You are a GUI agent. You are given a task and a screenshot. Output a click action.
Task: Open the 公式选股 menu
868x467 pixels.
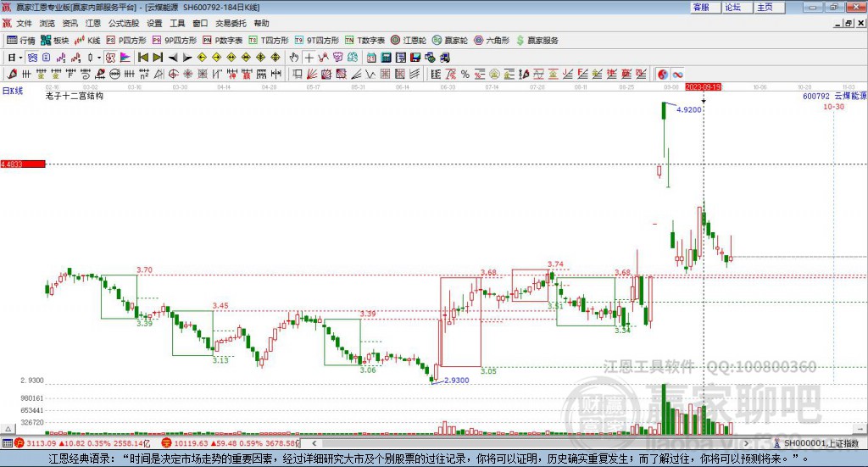(124, 23)
